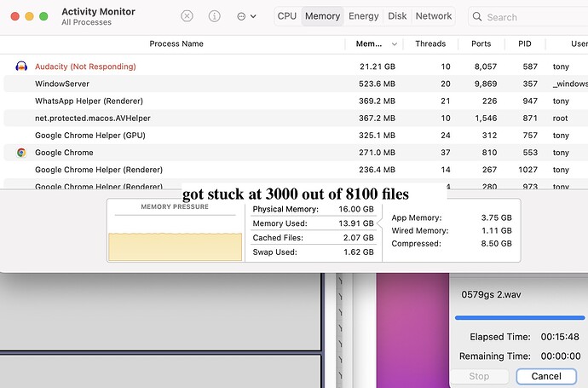Click PID 1027 cell
This screenshot has height=388, width=588.
coord(528,170)
